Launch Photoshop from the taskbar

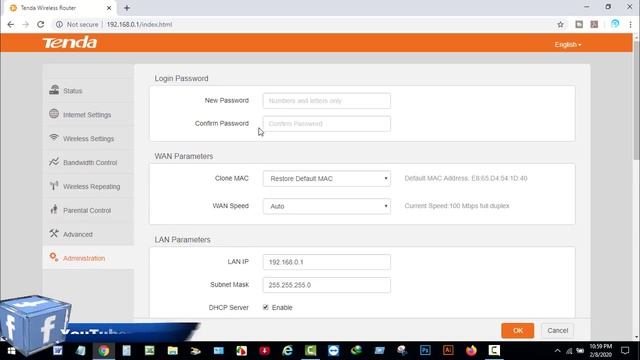click(x=425, y=351)
